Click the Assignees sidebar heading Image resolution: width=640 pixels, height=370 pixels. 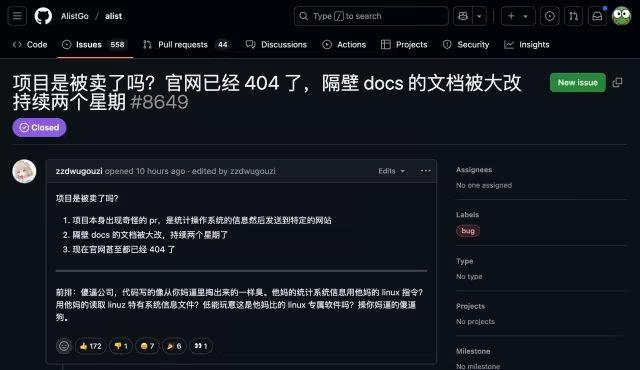coord(474,170)
